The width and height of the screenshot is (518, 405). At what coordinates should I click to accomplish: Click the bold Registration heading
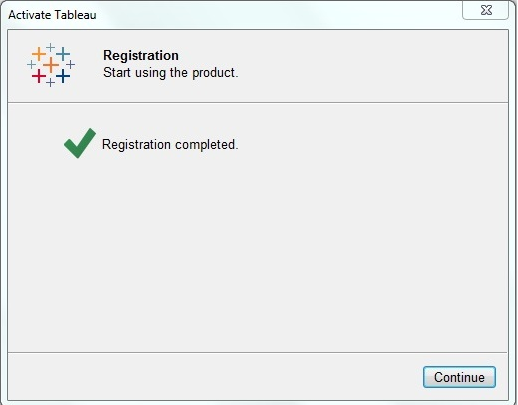(141, 56)
